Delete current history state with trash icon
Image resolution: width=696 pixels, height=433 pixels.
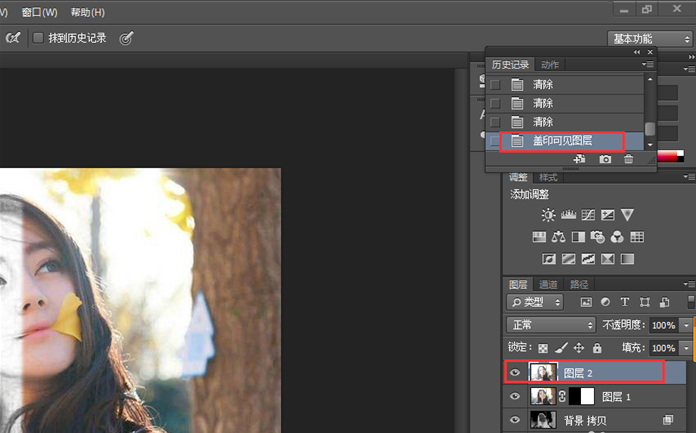click(628, 159)
